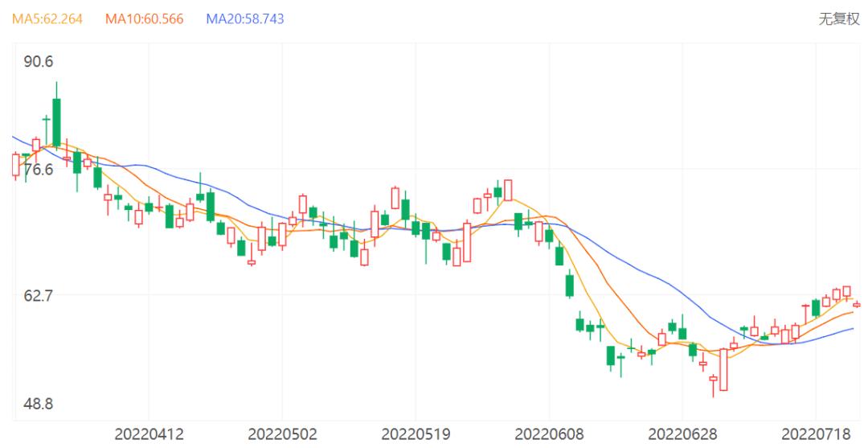Click the 62.7 price axis label
The width and height of the screenshot is (868, 448).
click(39, 295)
